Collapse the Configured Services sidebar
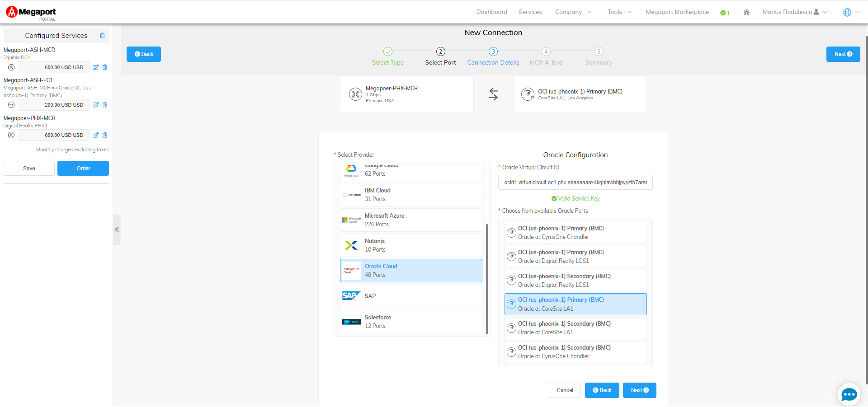 point(117,230)
